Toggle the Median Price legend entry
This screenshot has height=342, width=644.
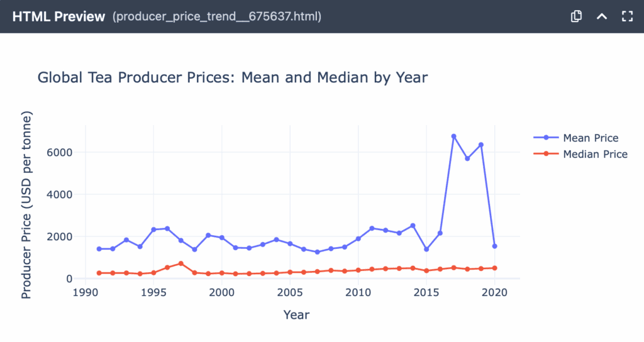pyautogui.click(x=595, y=154)
